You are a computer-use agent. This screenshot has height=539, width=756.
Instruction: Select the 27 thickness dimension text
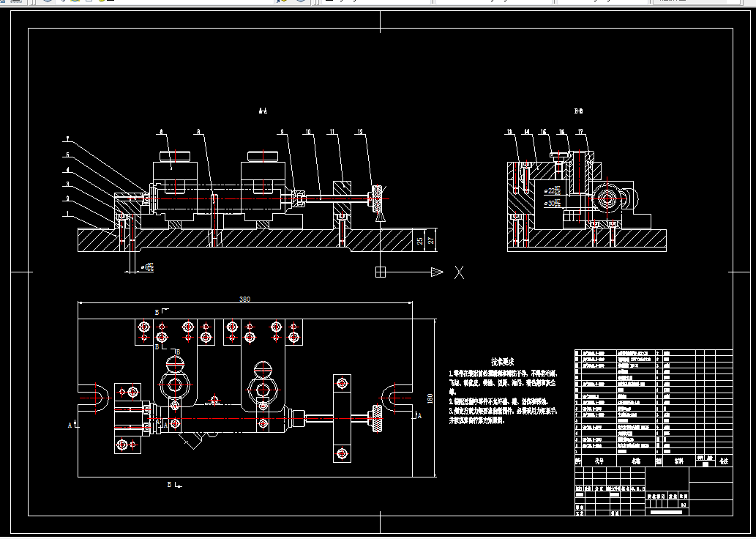[x=432, y=240]
